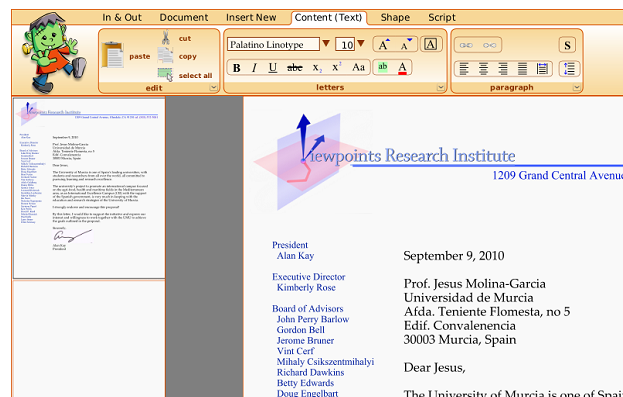Screen dimensions: 623x397
Task: Click the President heading in the letter
Action: pos(290,245)
